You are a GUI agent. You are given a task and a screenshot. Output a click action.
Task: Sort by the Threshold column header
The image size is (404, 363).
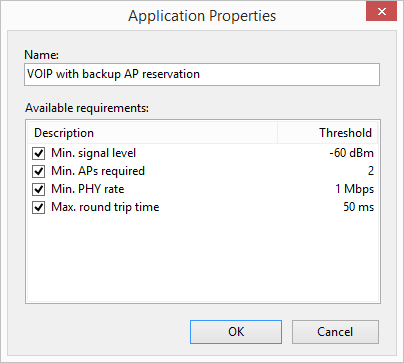tap(328, 133)
